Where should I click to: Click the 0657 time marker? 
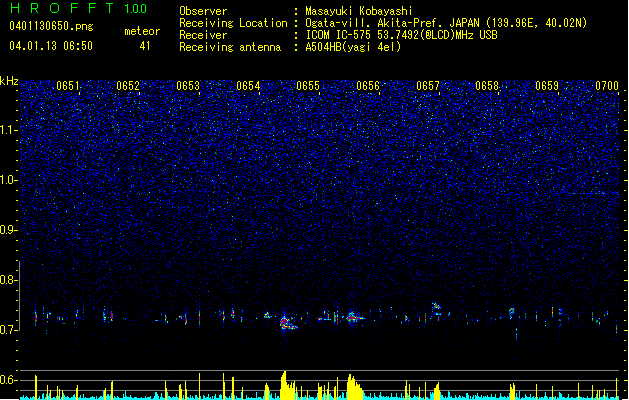click(428, 86)
